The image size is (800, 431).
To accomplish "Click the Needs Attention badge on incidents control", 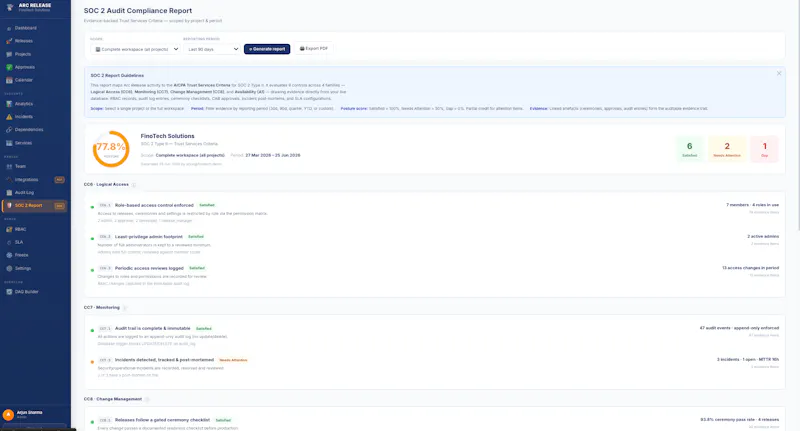I will tap(233, 360).
